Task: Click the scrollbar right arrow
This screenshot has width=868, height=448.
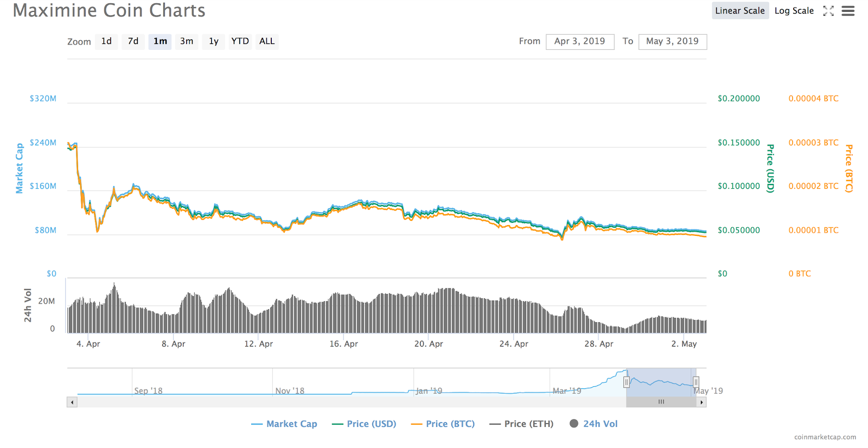Action: 701,402
